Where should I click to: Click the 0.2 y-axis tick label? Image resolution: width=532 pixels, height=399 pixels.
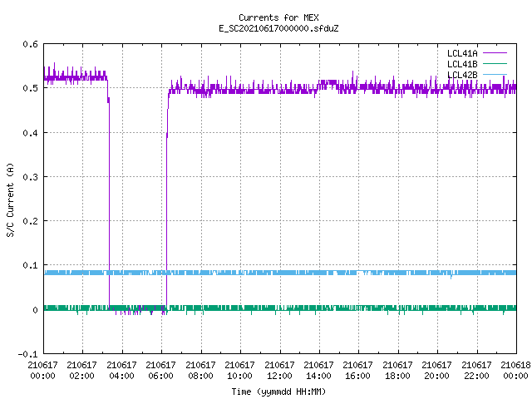[30, 221]
